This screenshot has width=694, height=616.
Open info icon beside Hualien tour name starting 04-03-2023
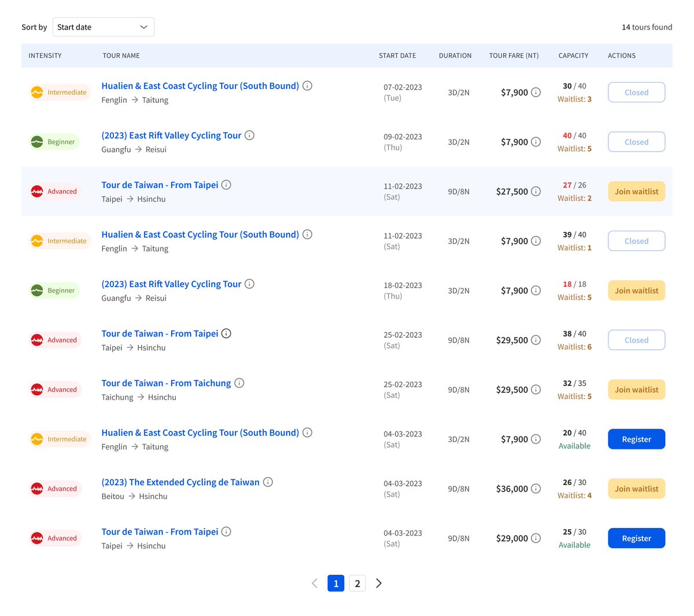tap(308, 433)
